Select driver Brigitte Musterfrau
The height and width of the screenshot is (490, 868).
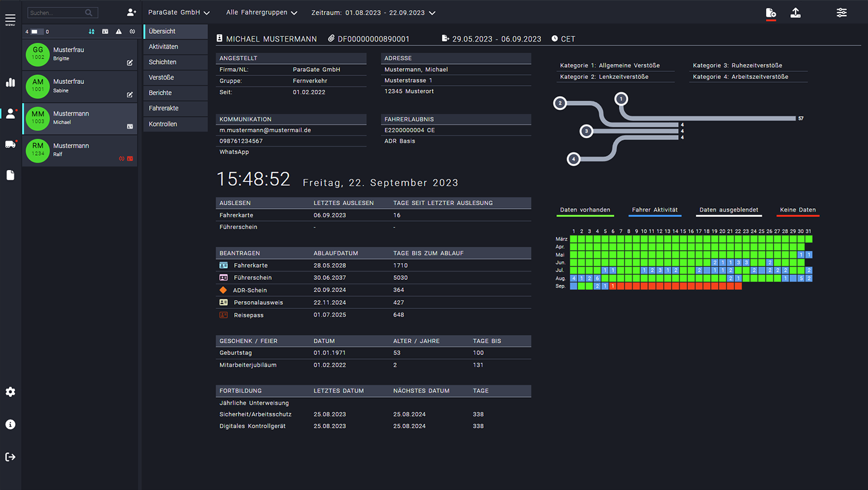[72, 54]
